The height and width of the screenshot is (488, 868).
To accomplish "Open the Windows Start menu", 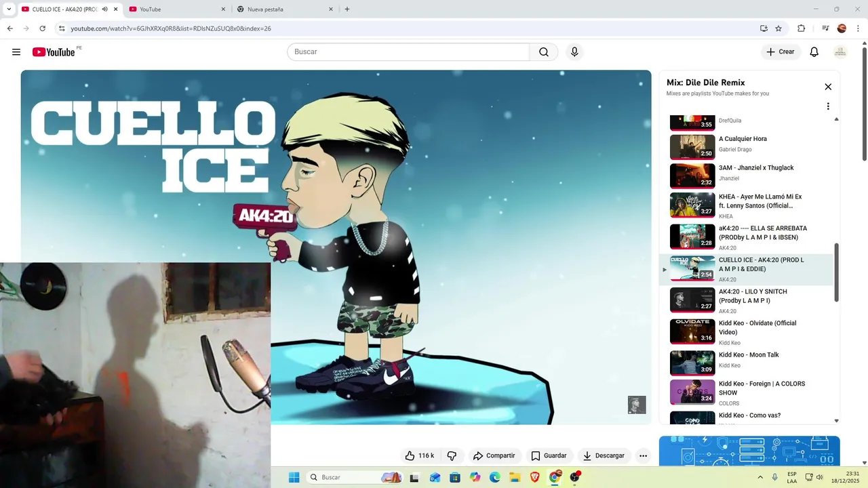I will click(294, 477).
